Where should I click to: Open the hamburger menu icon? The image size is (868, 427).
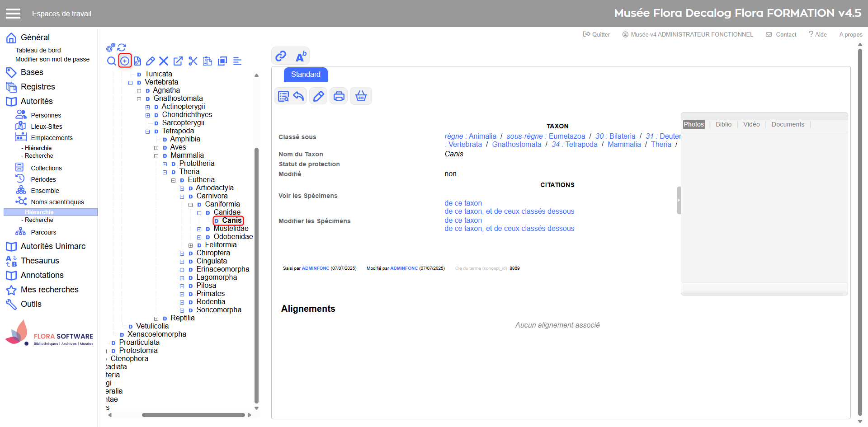pos(13,14)
